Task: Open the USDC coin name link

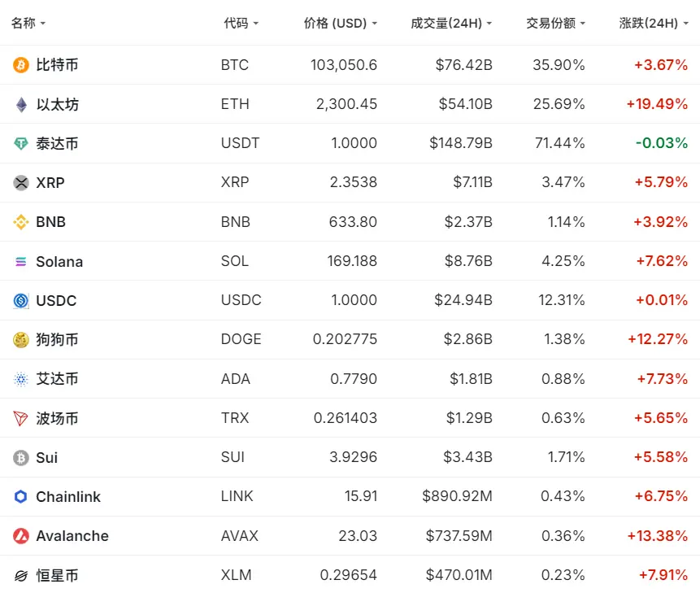Action: 56,301
